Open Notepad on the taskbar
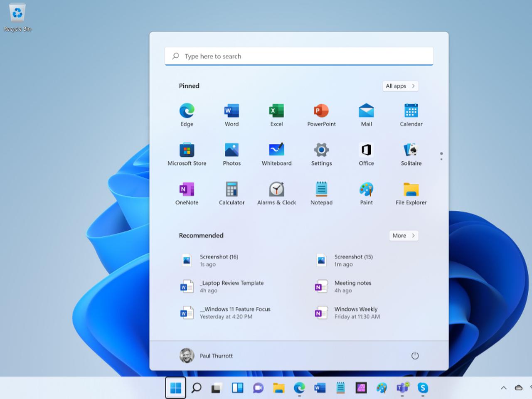The image size is (532, 399). click(340, 388)
